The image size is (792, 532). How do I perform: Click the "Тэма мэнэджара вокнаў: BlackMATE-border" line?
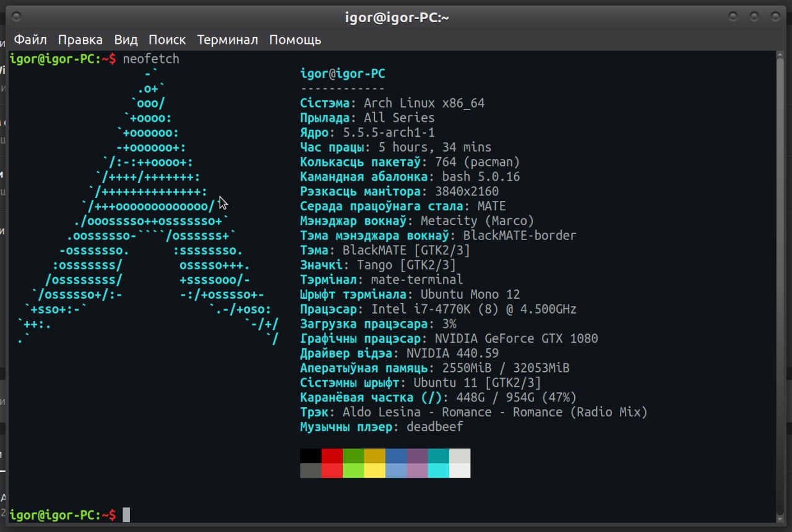438,236
